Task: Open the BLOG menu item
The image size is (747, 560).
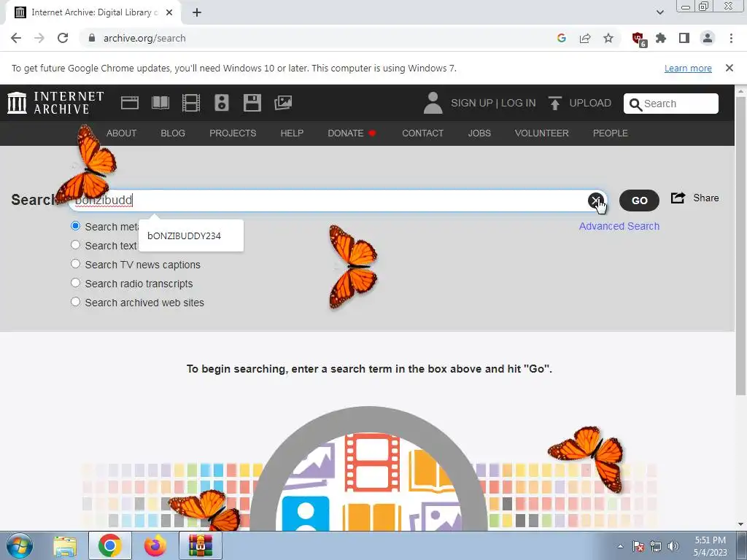Action: click(x=173, y=133)
